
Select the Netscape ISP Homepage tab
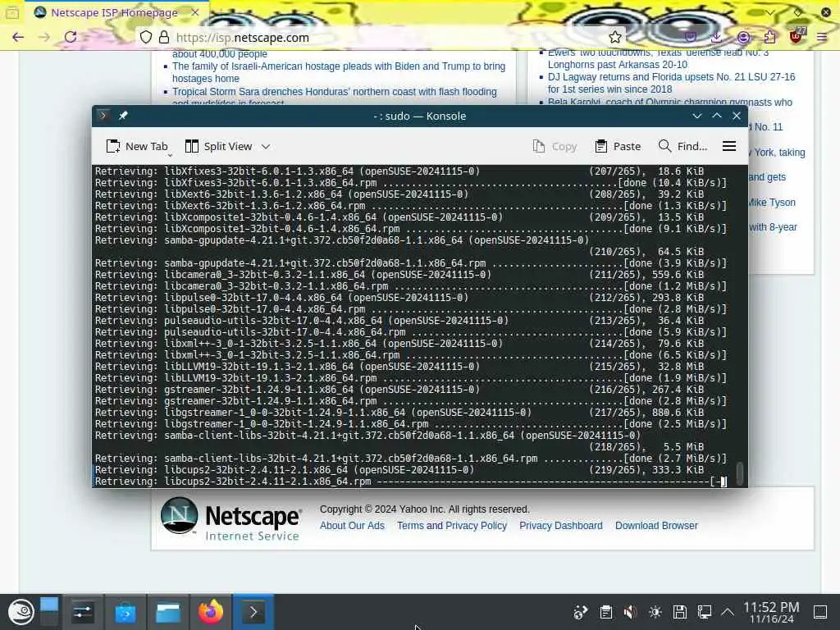pos(115,12)
